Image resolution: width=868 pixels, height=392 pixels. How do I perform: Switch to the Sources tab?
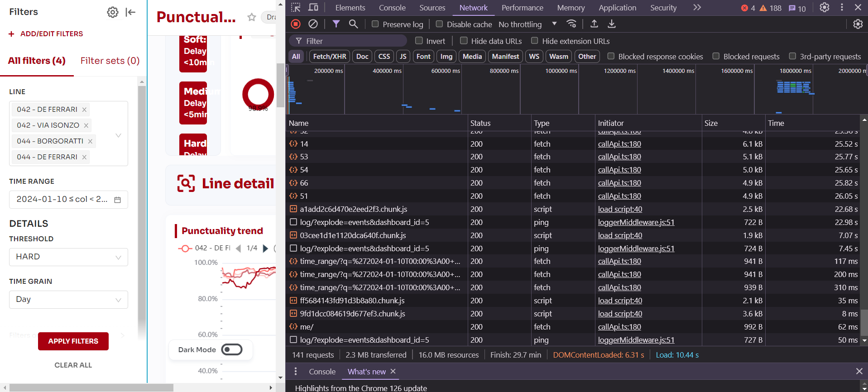[432, 8]
